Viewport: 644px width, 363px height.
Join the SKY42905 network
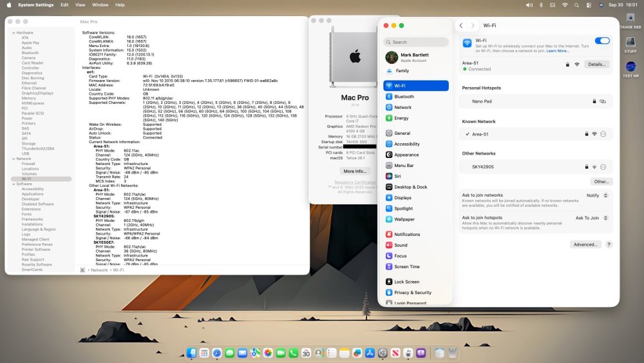pyautogui.click(x=536, y=167)
